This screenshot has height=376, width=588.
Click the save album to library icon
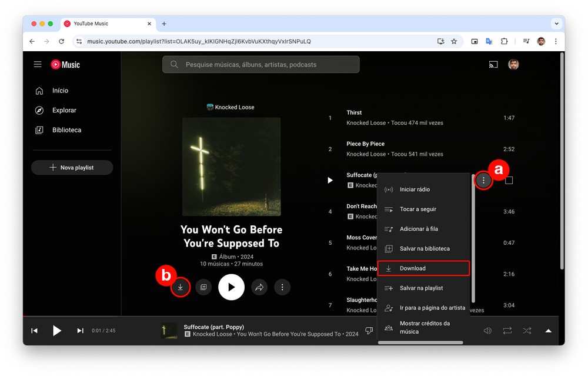(203, 287)
